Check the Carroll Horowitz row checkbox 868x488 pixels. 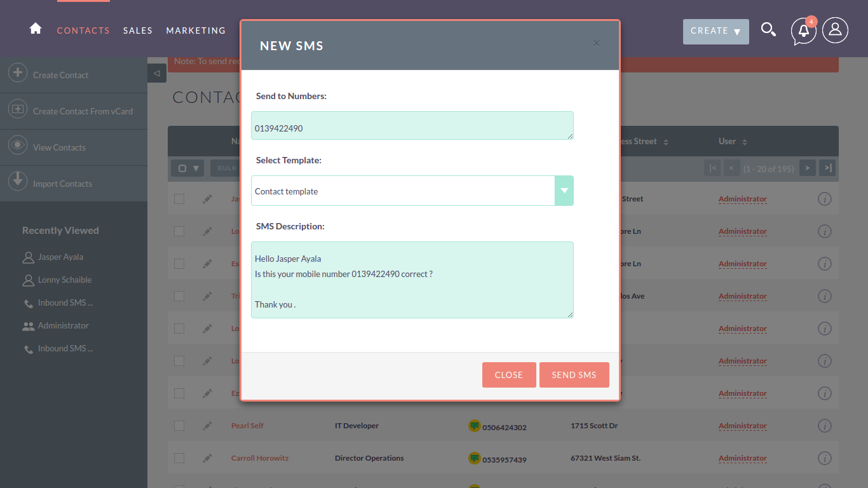(x=179, y=458)
